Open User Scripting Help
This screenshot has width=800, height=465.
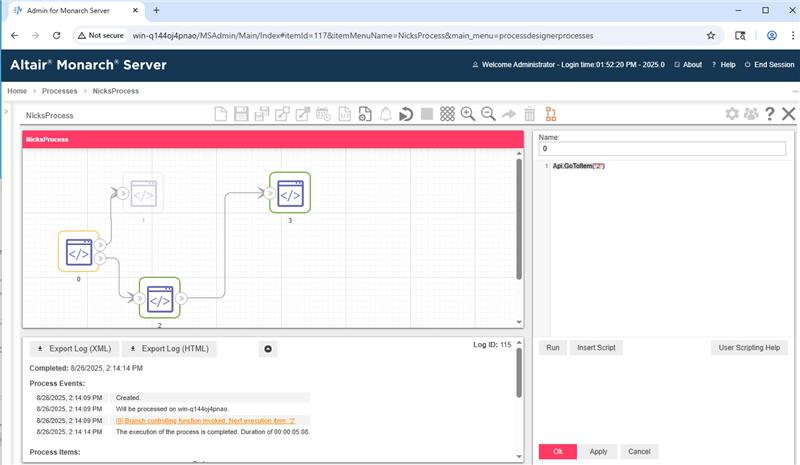click(x=749, y=348)
